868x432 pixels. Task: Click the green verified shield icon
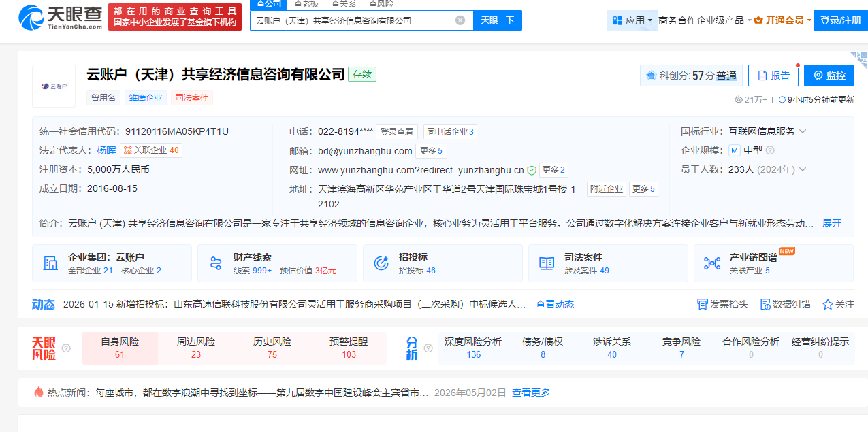[531, 170]
